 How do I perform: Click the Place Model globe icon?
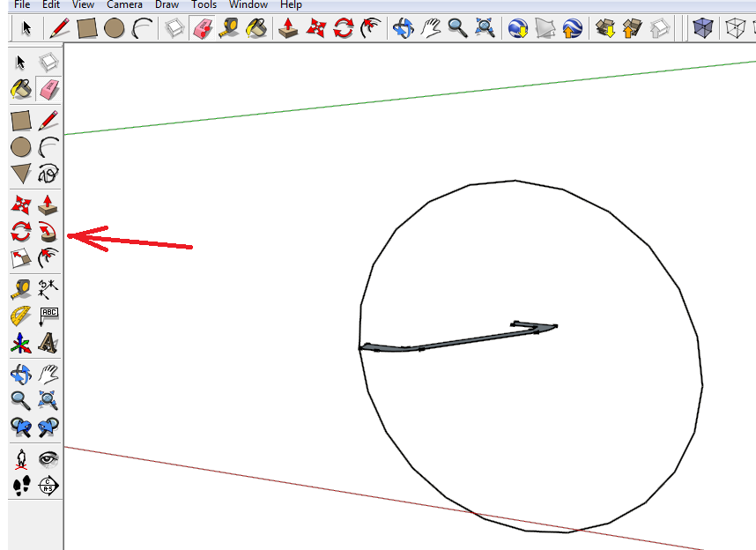573,28
